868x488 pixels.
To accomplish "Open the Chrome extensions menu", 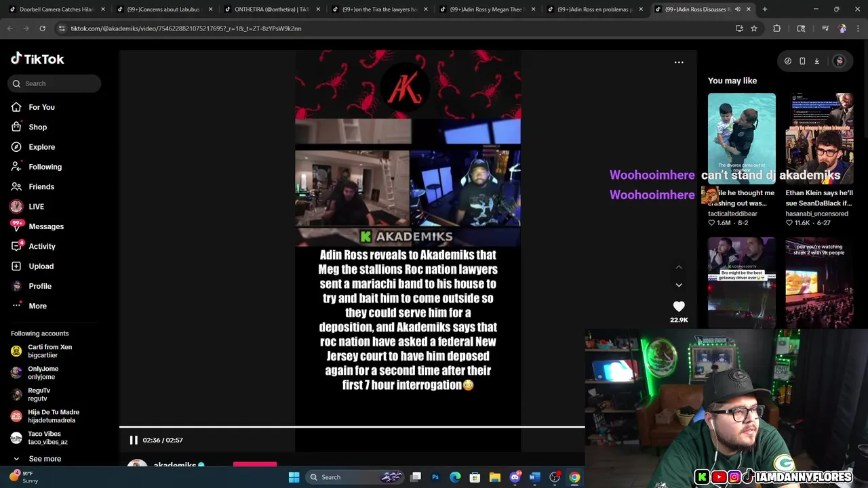I will pyautogui.click(x=777, y=28).
